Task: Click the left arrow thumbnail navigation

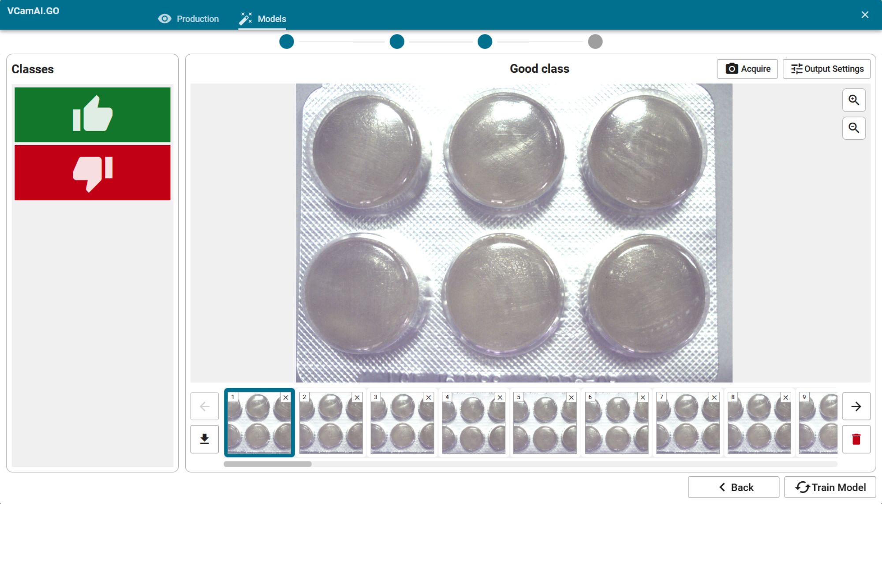Action: click(x=205, y=406)
